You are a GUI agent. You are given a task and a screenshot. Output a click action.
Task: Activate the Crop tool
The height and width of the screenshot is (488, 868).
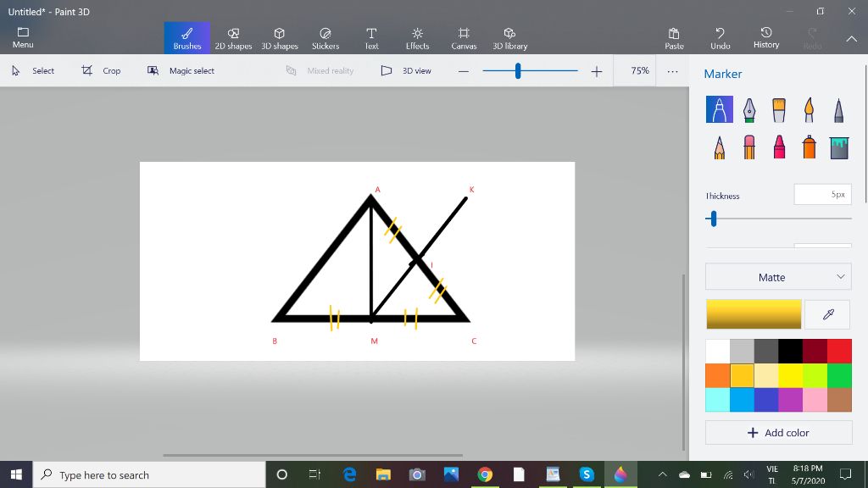click(101, 71)
